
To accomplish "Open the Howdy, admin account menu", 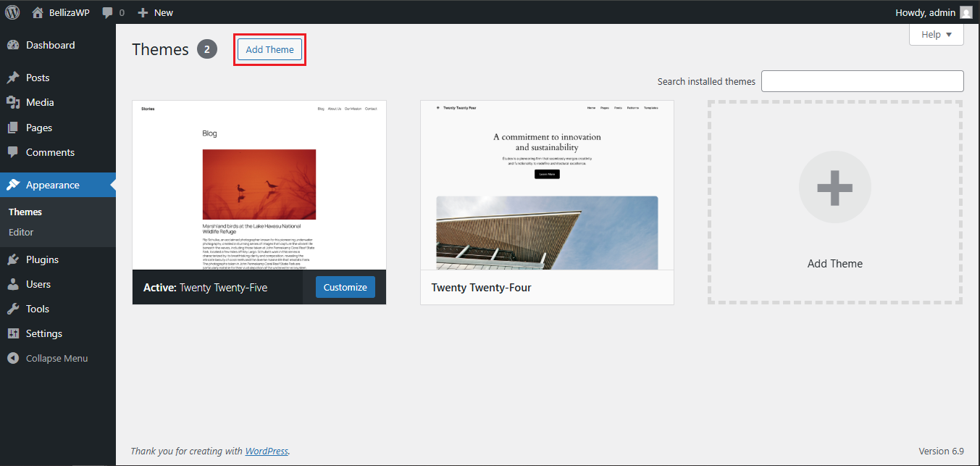I will (x=925, y=12).
